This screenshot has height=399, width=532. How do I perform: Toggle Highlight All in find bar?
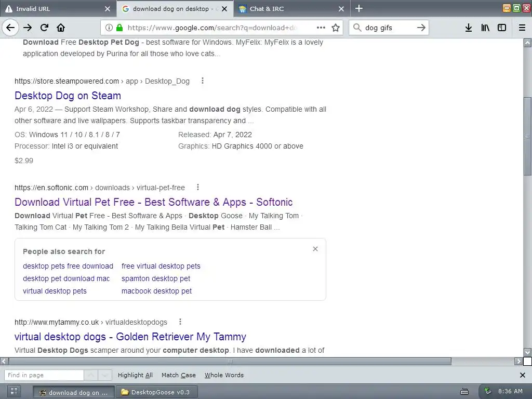135,375
